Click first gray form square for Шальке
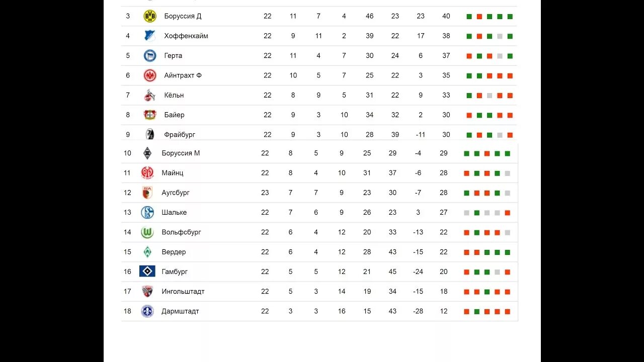 tap(466, 213)
